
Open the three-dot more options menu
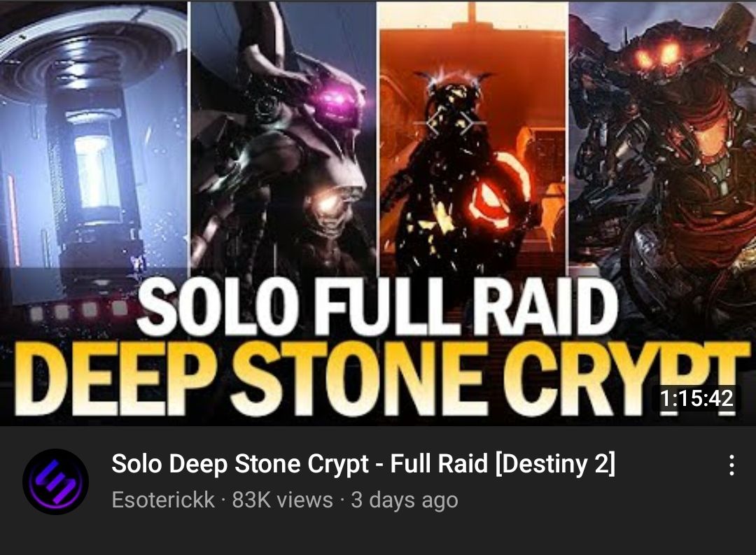point(731,465)
